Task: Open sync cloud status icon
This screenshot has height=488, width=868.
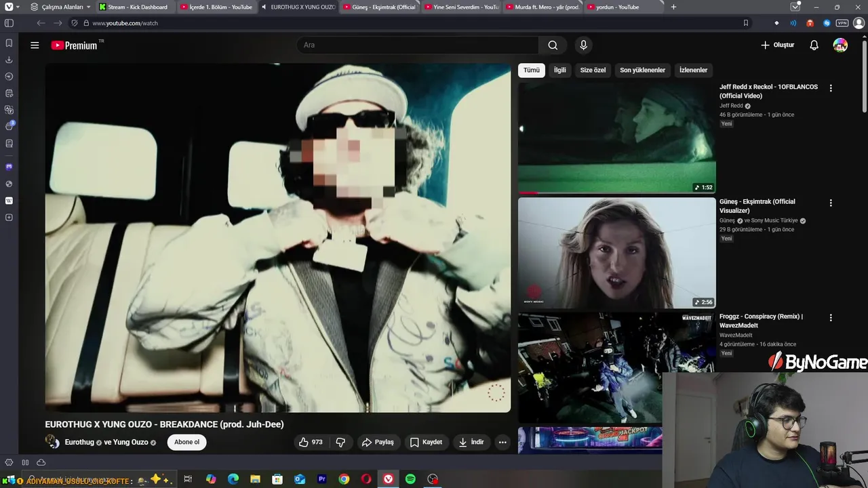Action: pyautogui.click(x=41, y=462)
